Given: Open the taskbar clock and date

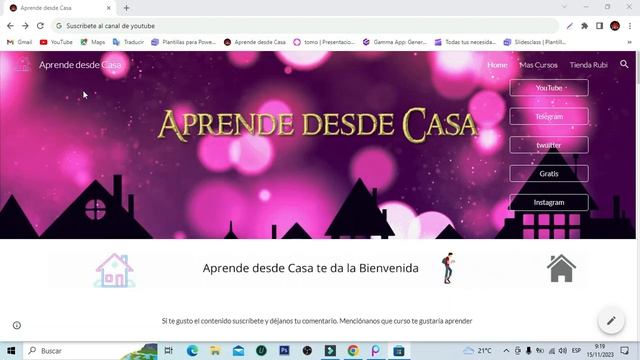Looking at the screenshot, I should tap(600, 351).
